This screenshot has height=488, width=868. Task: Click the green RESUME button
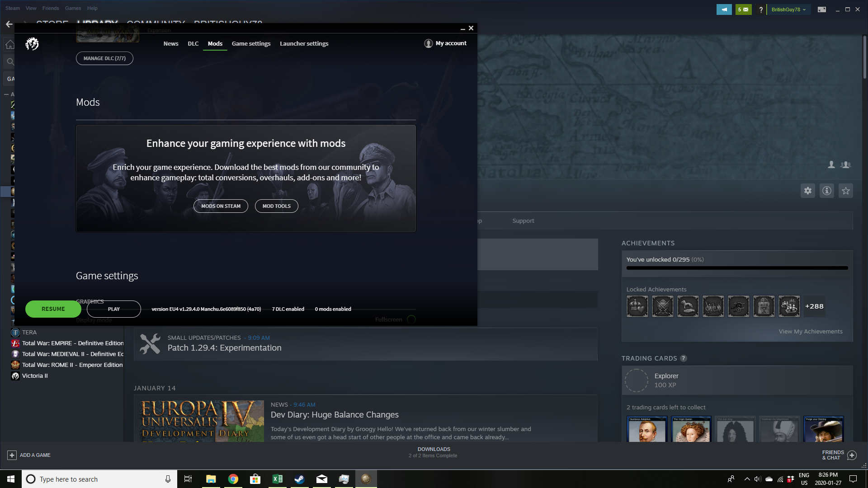53,309
